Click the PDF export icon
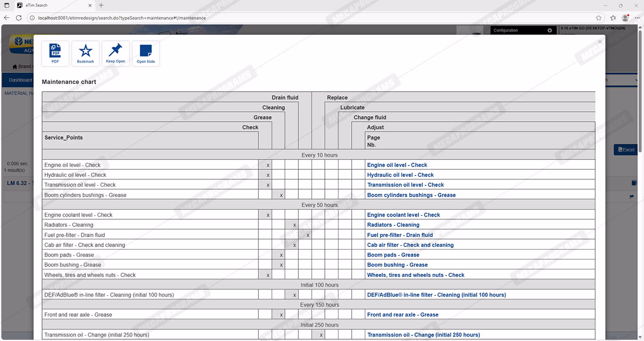644x341 pixels. 55,53
